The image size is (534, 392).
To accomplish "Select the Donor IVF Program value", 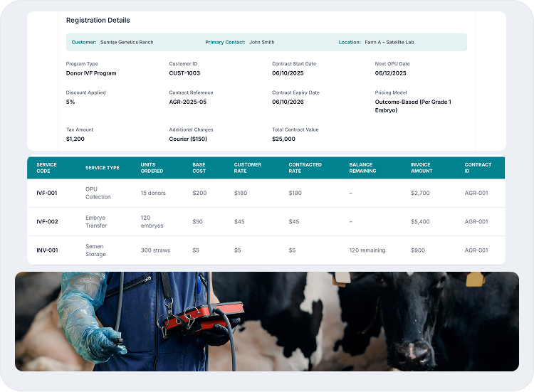I will click(91, 73).
